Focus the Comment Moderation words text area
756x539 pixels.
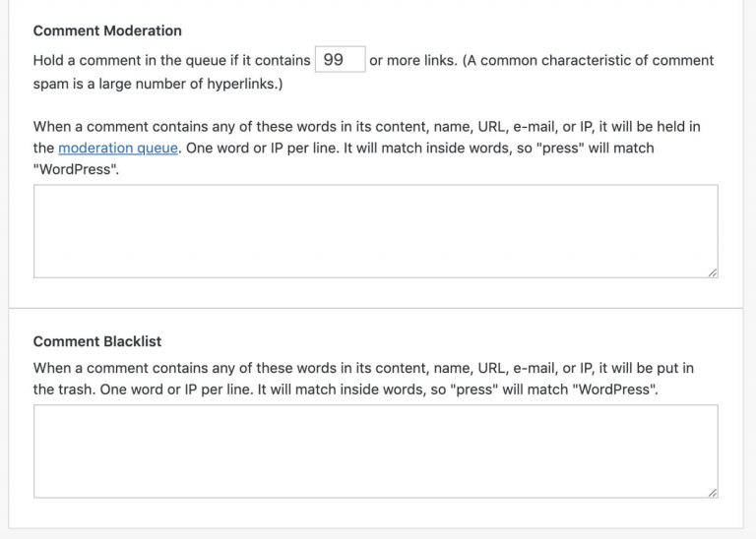[376, 231]
